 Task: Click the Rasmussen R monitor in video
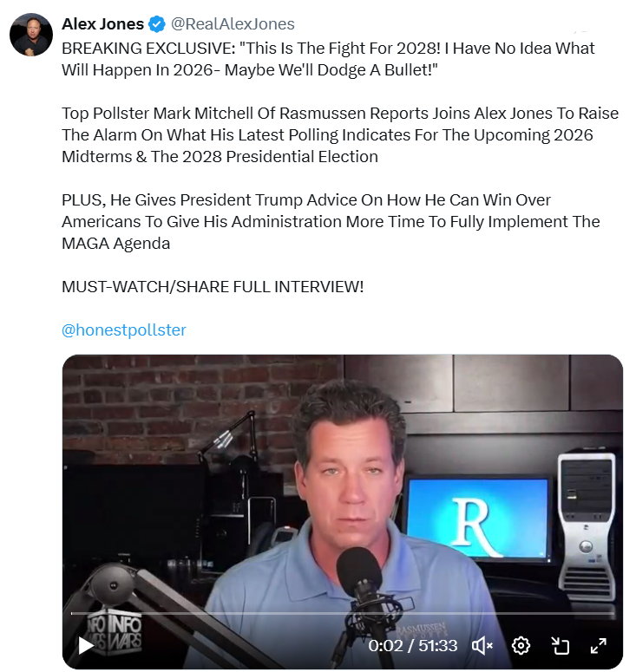(477, 519)
